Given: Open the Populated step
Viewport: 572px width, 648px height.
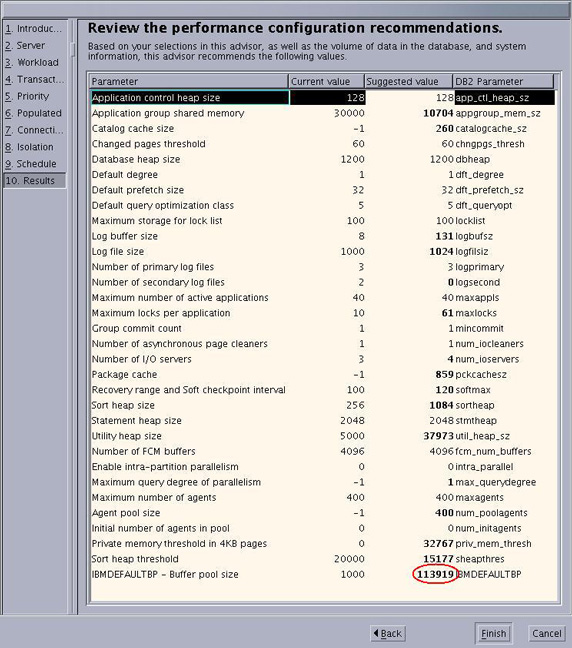Looking at the screenshot, I should coord(34,113).
